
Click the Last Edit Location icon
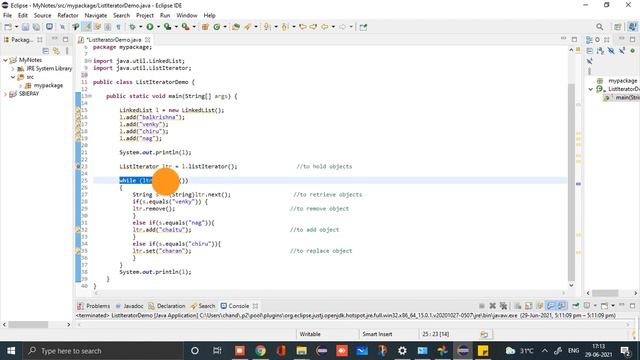(302, 27)
